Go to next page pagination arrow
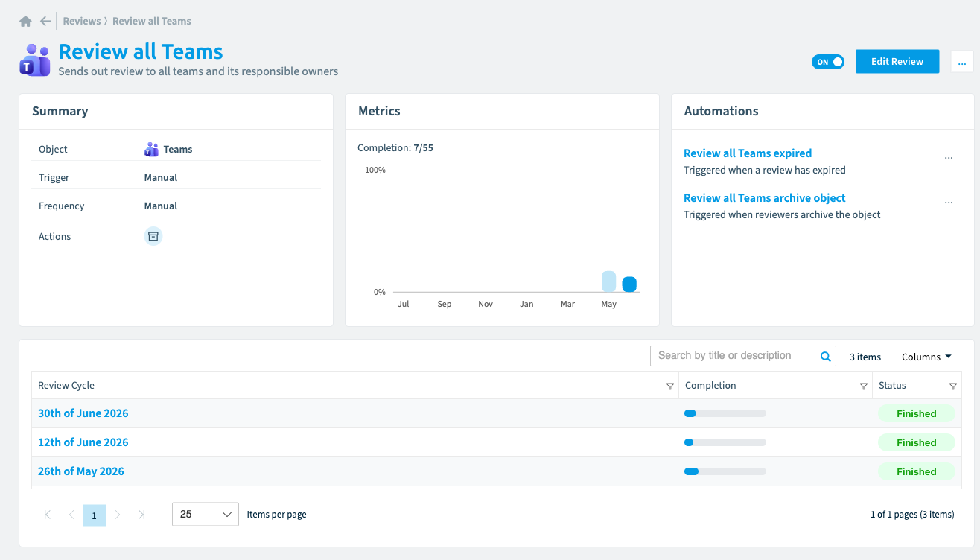The height and width of the screenshot is (560, 980). [x=118, y=515]
